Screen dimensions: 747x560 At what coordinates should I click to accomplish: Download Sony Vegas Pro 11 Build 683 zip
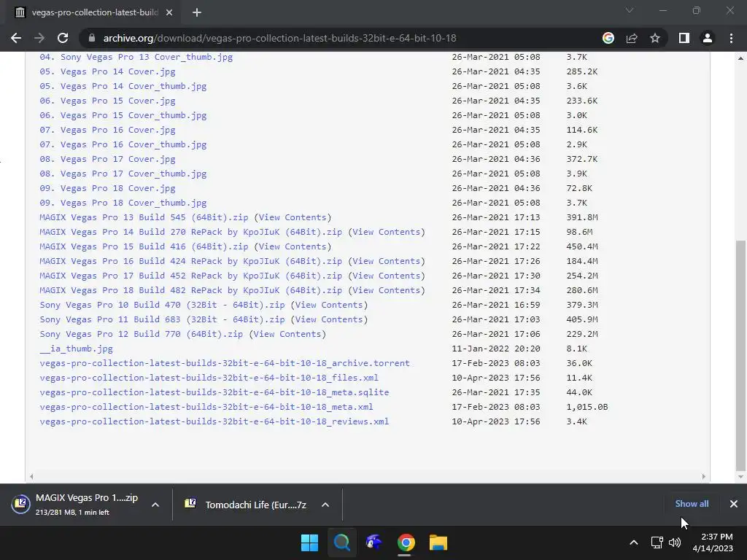(162, 319)
